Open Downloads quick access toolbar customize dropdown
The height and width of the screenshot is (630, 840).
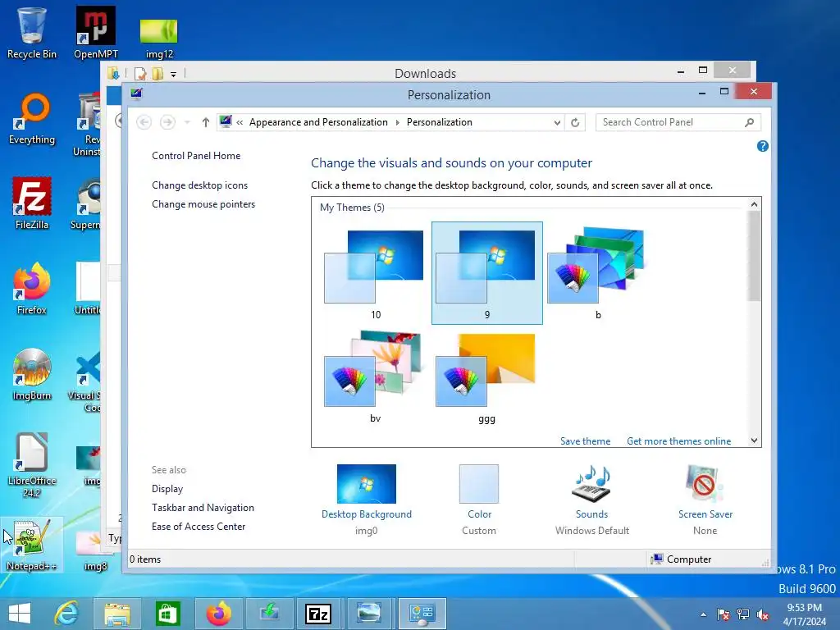(174, 74)
